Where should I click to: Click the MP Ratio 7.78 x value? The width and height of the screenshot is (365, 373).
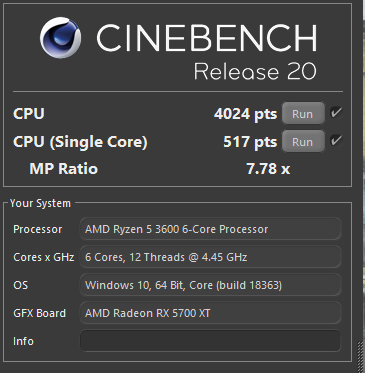[268, 169]
